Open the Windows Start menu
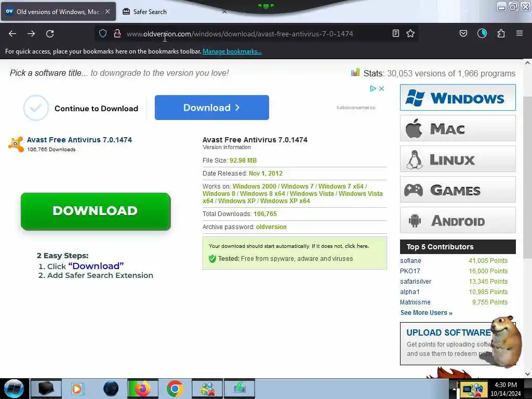532x399 pixels. [x=14, y=389]
